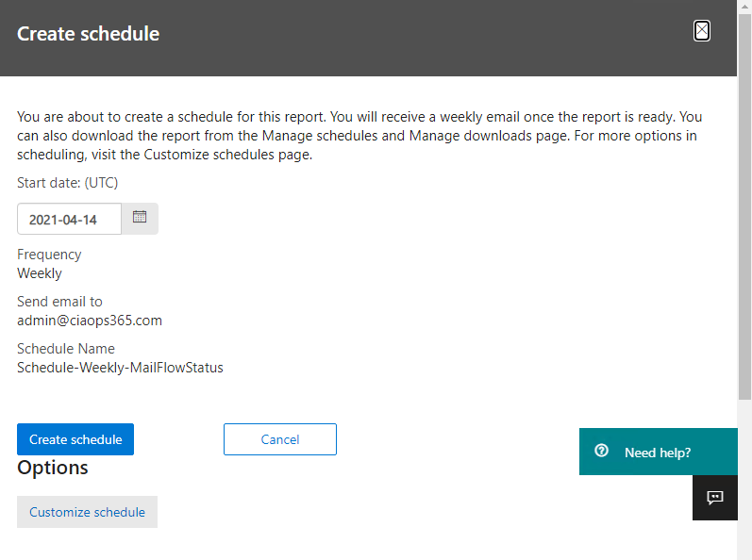Close the Create schedule panel
The width and height of the screenshot is (752, 560).
(702, 31)
